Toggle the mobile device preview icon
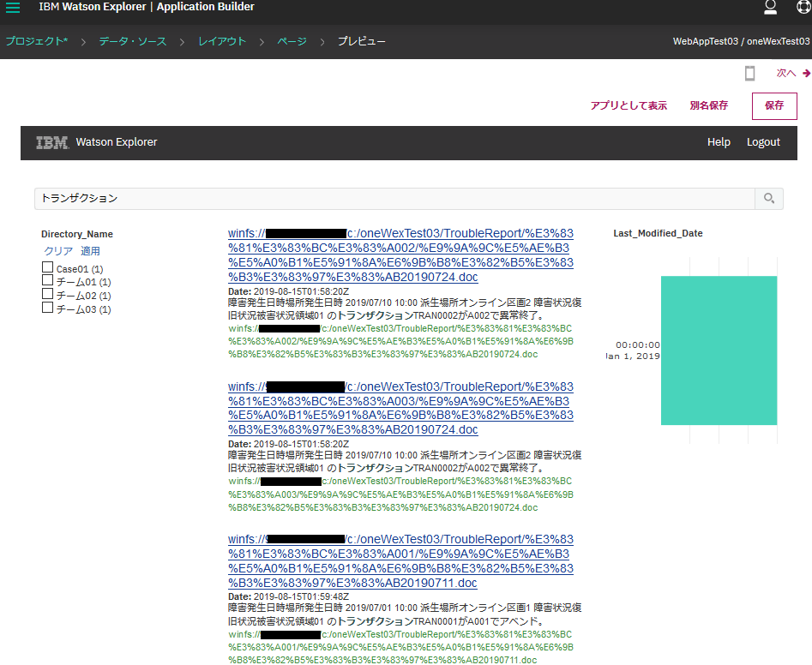812x665 pixels. (x=749, y=74)
